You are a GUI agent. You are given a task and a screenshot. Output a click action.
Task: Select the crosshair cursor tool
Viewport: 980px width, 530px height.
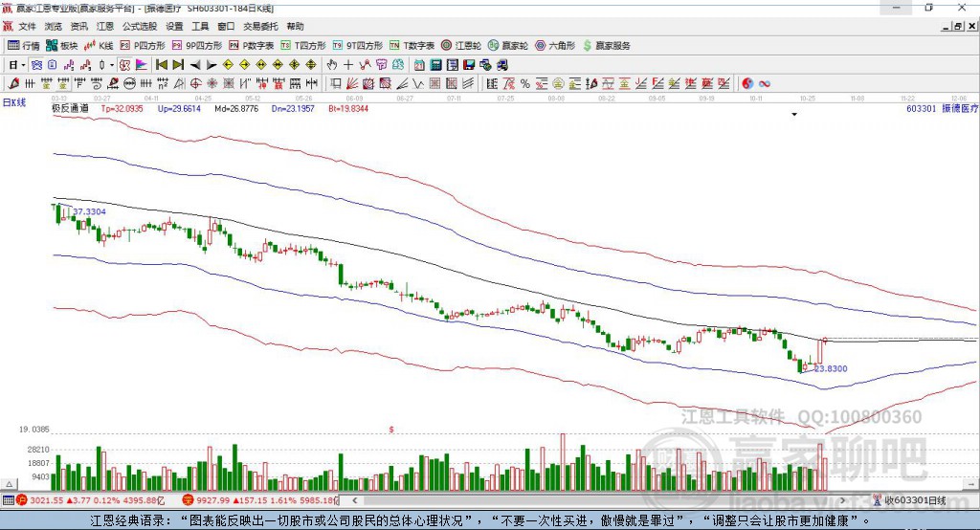[x=348, y=65]
